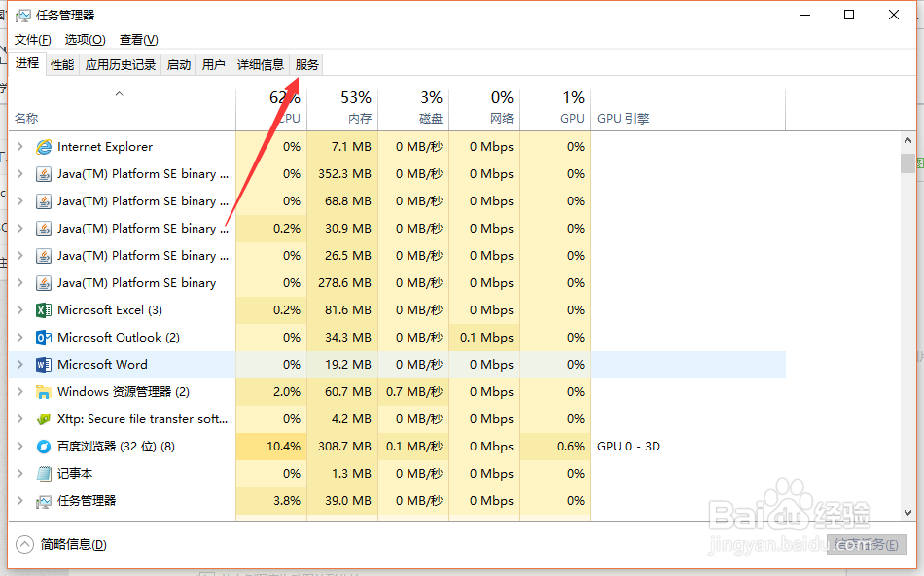Screen dimensions: 924x576
Task: Switch to the 服务 tab
Action: click(x=307, y=64)
